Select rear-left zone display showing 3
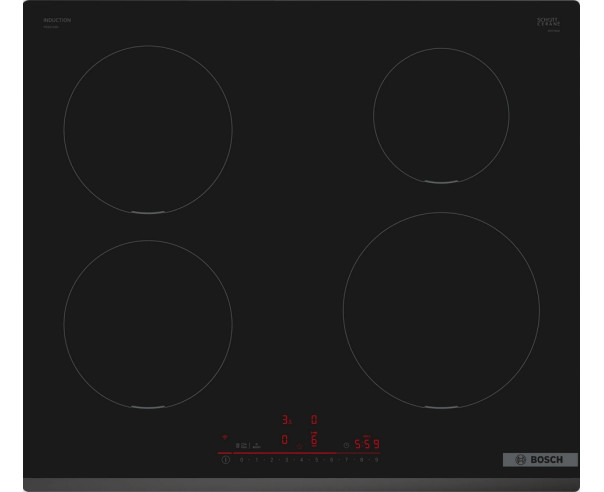The width and height of the screenshot is (604, 492). point(287,420)
